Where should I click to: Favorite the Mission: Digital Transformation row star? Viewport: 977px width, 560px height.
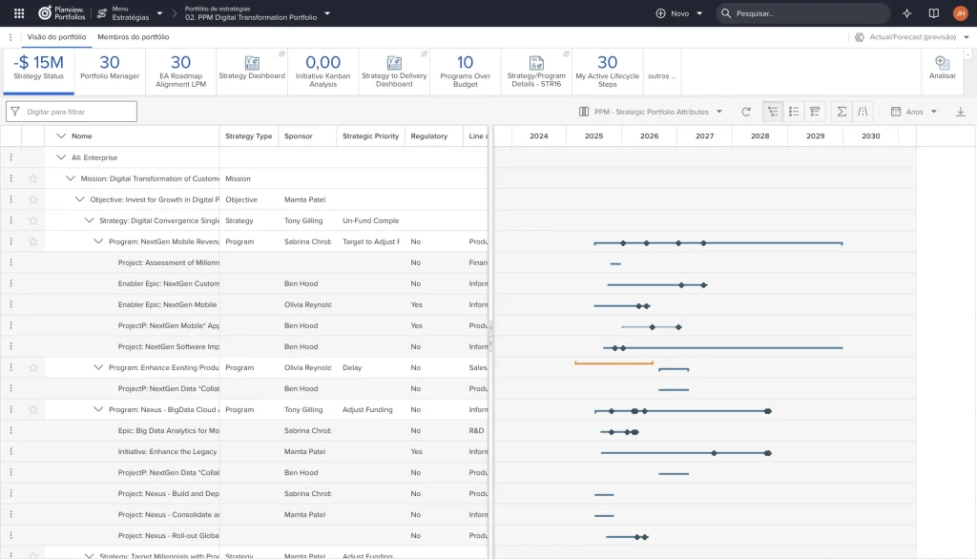[33, 178]
